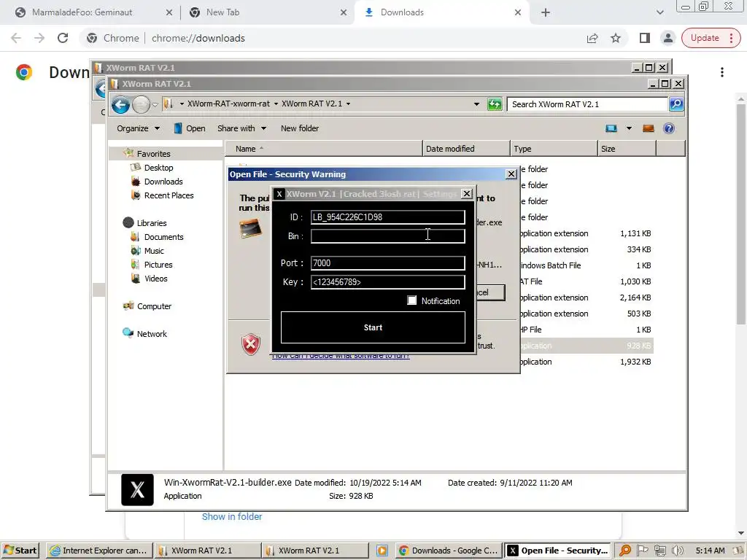Toggle Chrome side panel icon

645,38
